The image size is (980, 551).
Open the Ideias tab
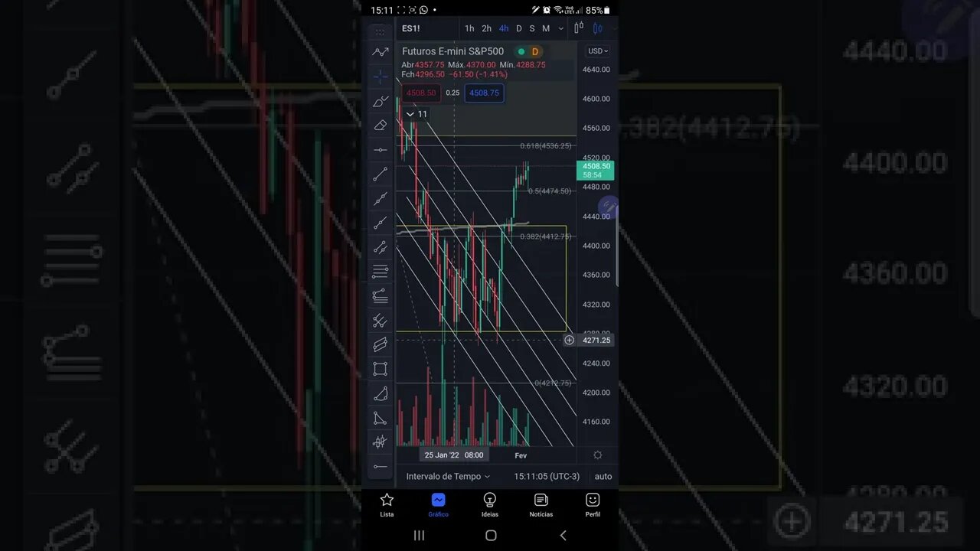pos(489,505)
